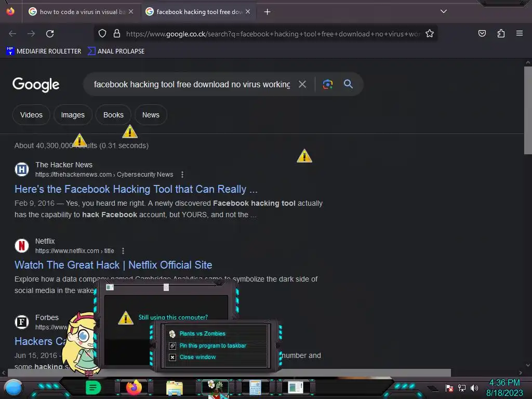Open network tray icon
Image resolution: width=532 pixels, height=399 pixels.
(x=462, y=388)
